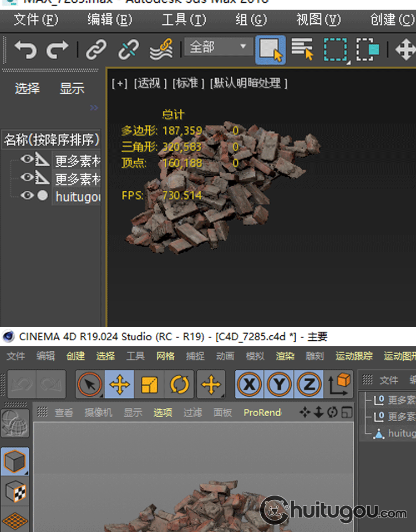Toggle the Y axis lock
Viewport: 416px width, 532px height.
pyautogui.click(x=280, y=385)
